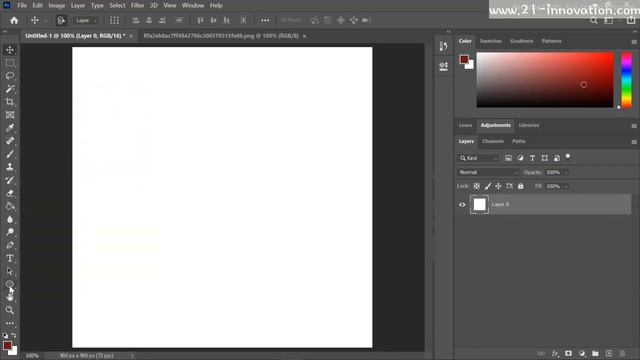Open the Filter menu
This screenshot has height=360, width=640.
pyautogui.click(x=138, y=5)
